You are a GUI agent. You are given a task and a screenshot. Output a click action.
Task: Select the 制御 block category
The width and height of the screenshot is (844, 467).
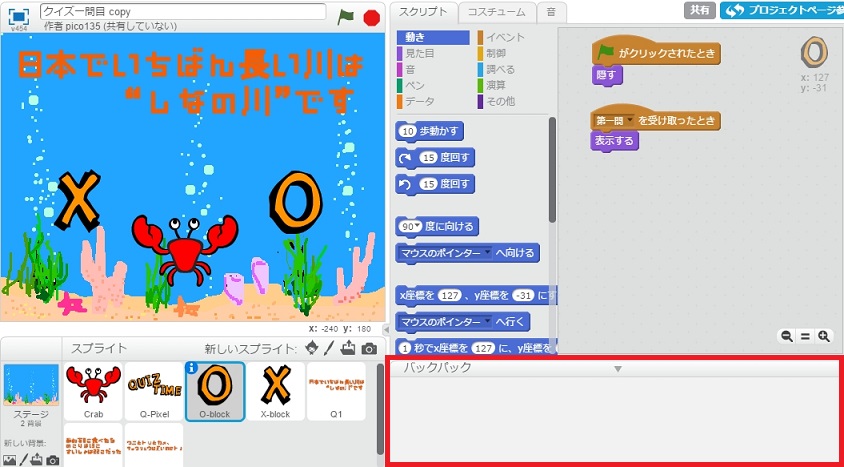(x=495, y=53)
